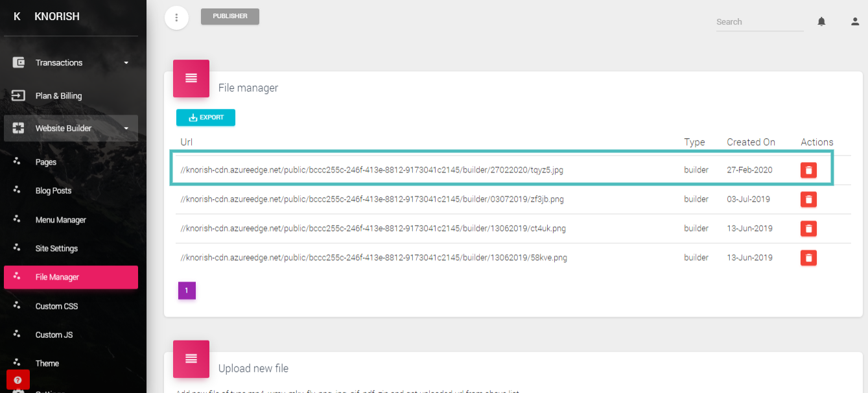Click the Upload new file card icon

(x=191, y=359)
